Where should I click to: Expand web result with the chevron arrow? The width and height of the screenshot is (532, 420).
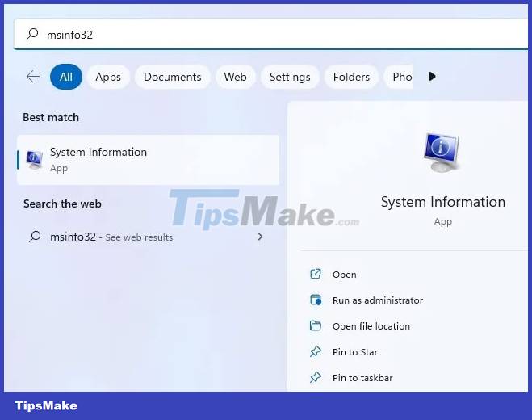(x=260, y=237)
